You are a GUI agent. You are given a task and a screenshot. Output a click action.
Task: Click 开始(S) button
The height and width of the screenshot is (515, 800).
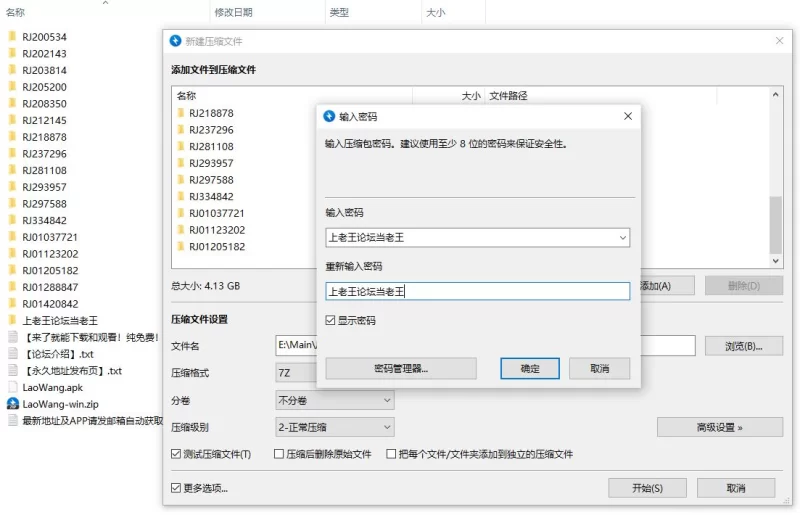[647, 488]
